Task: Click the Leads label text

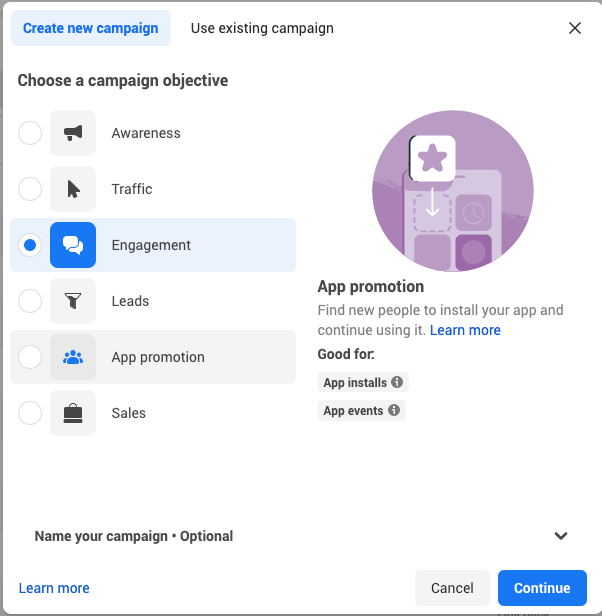Action: tap(130, 301)
